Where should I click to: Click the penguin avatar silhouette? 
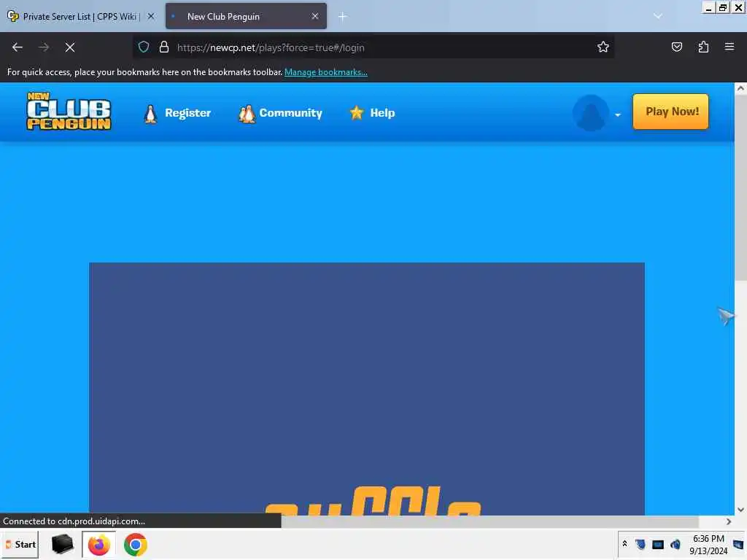point(591,113)
